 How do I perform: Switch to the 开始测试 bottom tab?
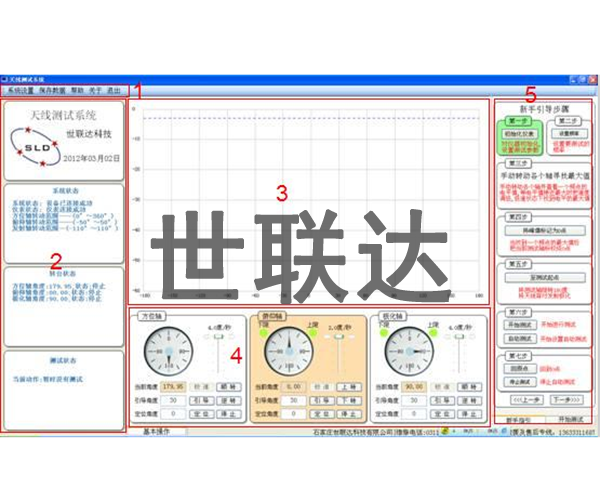(x=571, y=419)
